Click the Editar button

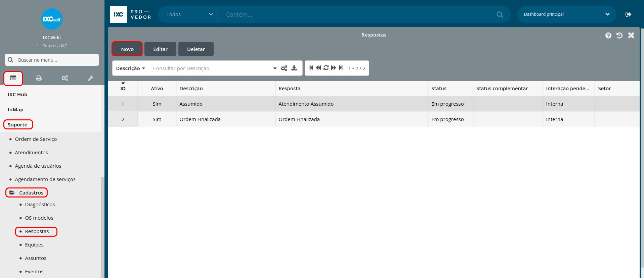[160, 49]
